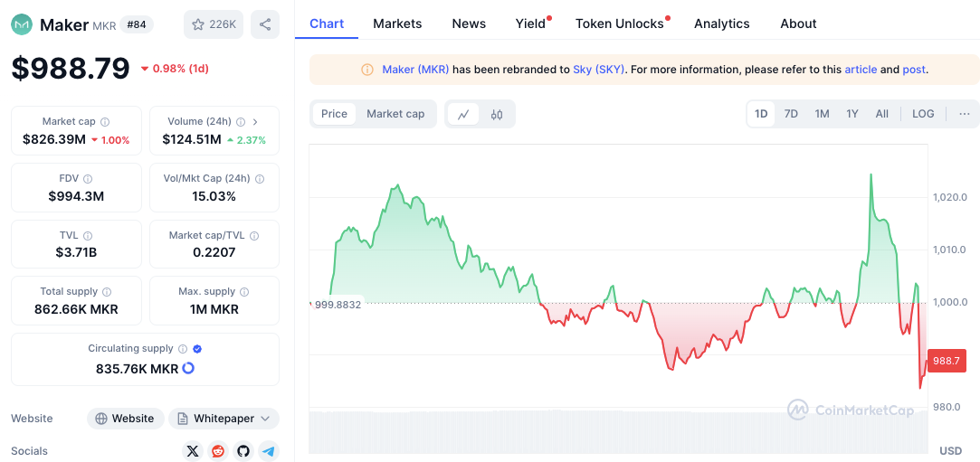Select the Chart tab
Image resolution: width=980 pixels, height=462 pixels.
327,24
